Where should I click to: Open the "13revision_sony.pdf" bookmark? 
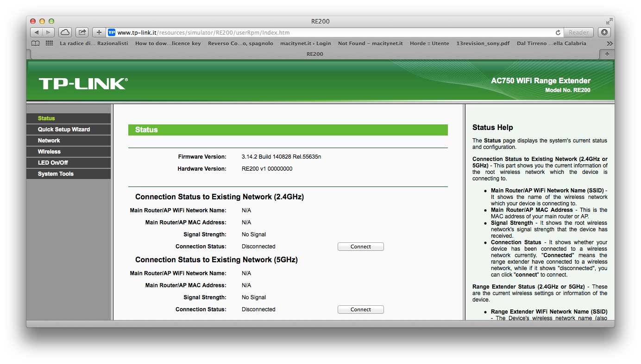[483, 43]
